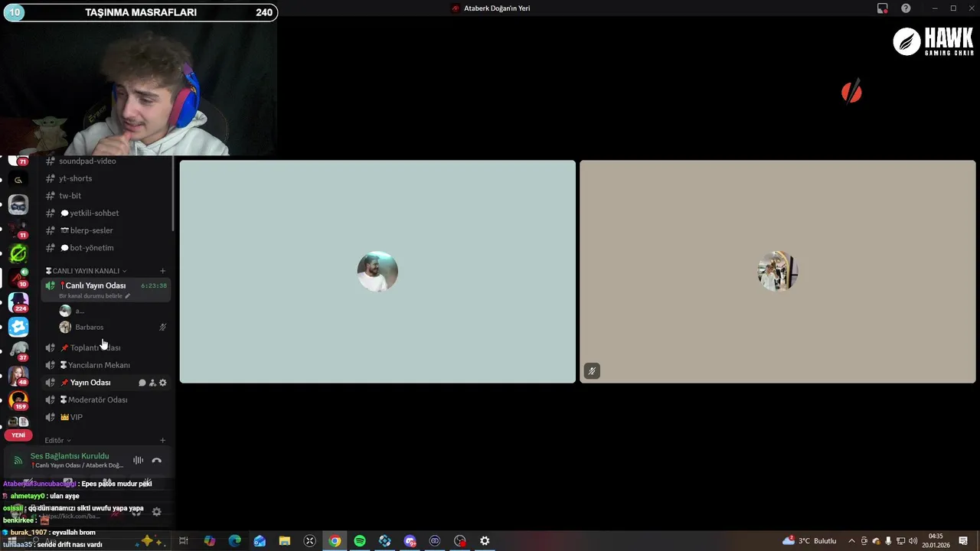Image resolution: width=980 pixels, height=551 pixels.
Task: Disconnect from voice with hang-up icon
Action: pos(157,461)
